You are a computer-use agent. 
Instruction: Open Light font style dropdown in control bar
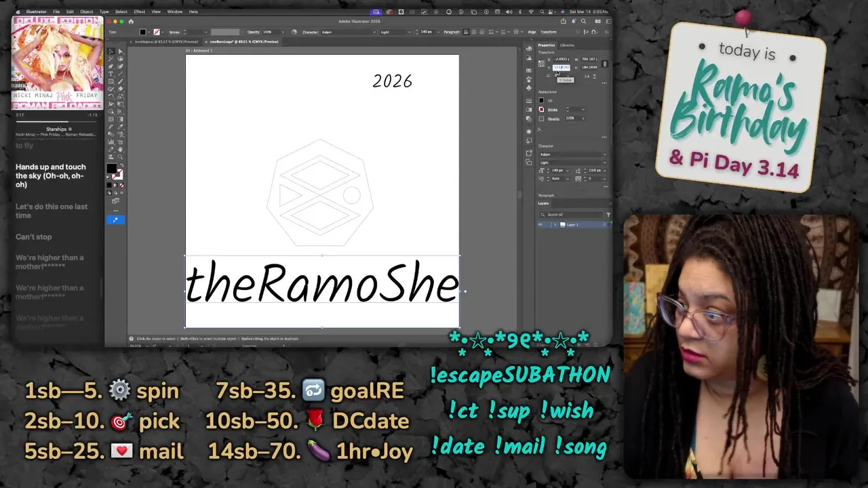410,32
